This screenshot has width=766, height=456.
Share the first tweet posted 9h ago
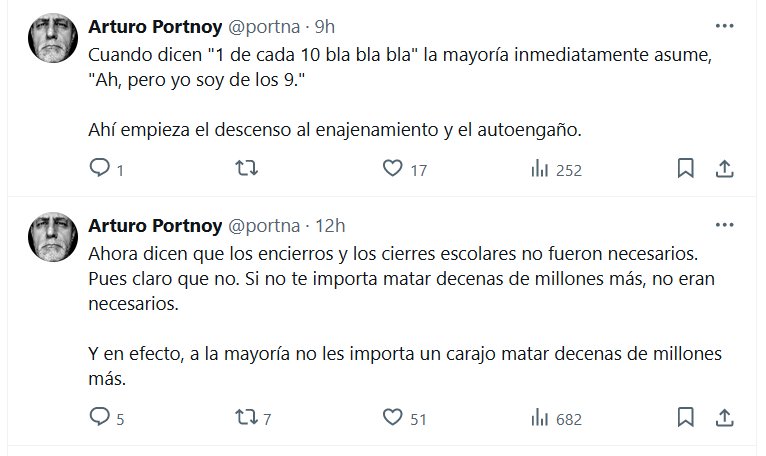point(722,169)
